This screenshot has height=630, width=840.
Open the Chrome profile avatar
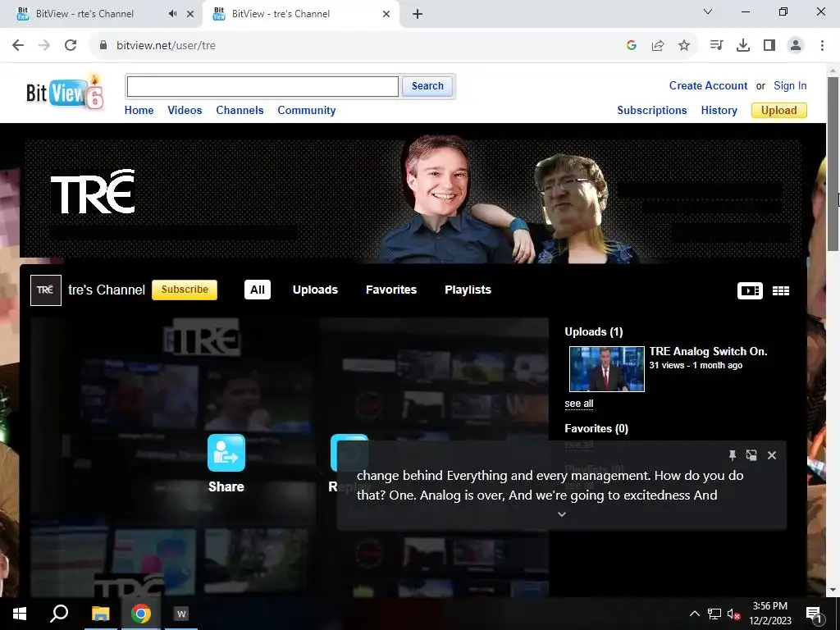click(x=796, y=45)
